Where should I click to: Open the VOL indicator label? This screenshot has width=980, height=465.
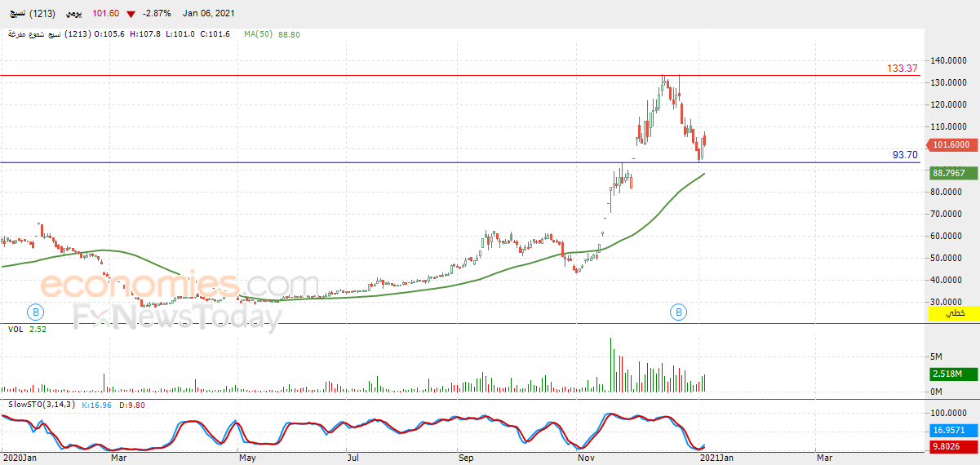[x=15, y=330]
